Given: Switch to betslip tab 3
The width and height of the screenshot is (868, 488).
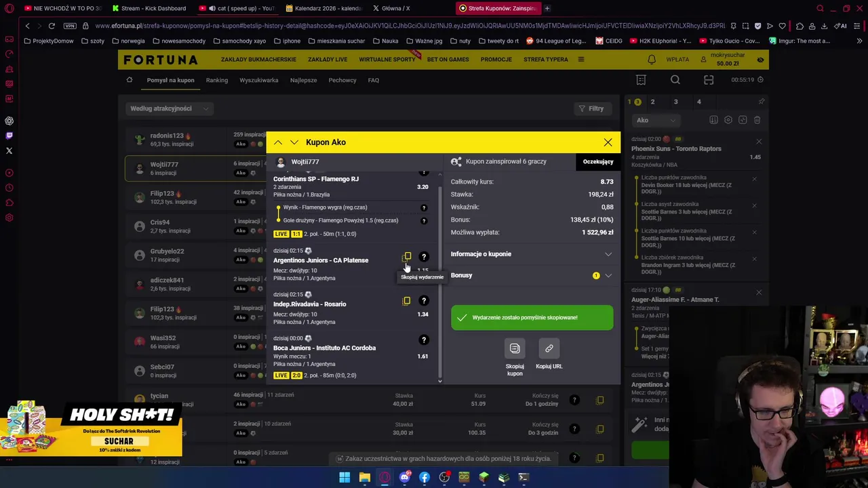Looking at the screenshot, I should (x=675, y=102).
